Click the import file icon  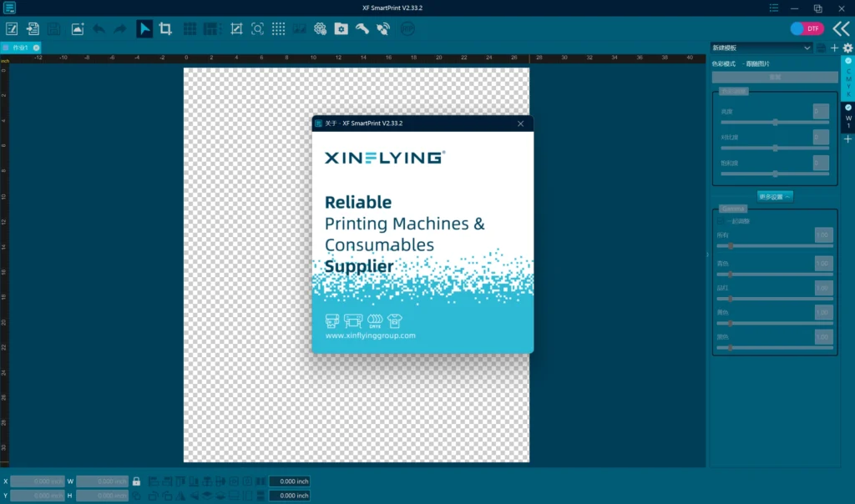[x=33, y=29]
